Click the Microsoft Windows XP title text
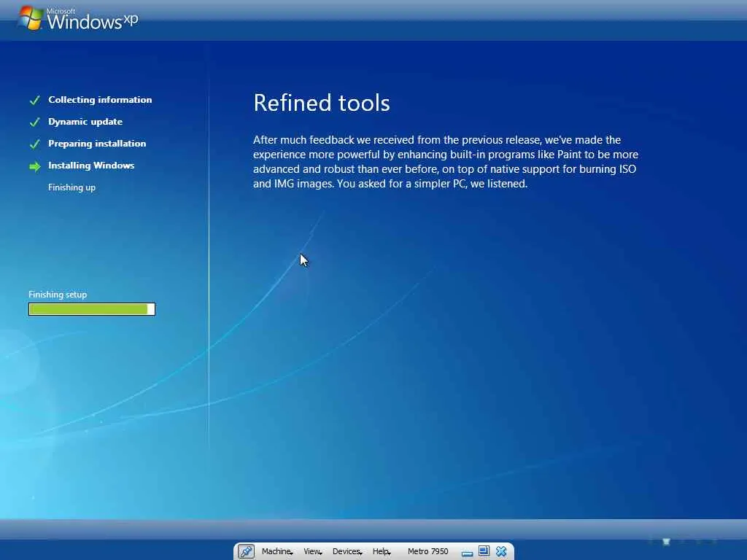The width and height of the screenshot is (747, 560). [x=93, y=20]
